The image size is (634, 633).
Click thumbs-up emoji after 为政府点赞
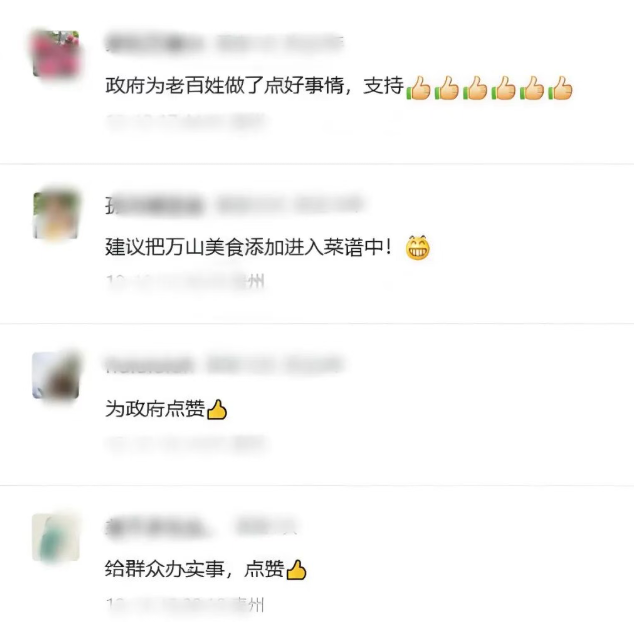pyautogui.click(x=217, y=409)
